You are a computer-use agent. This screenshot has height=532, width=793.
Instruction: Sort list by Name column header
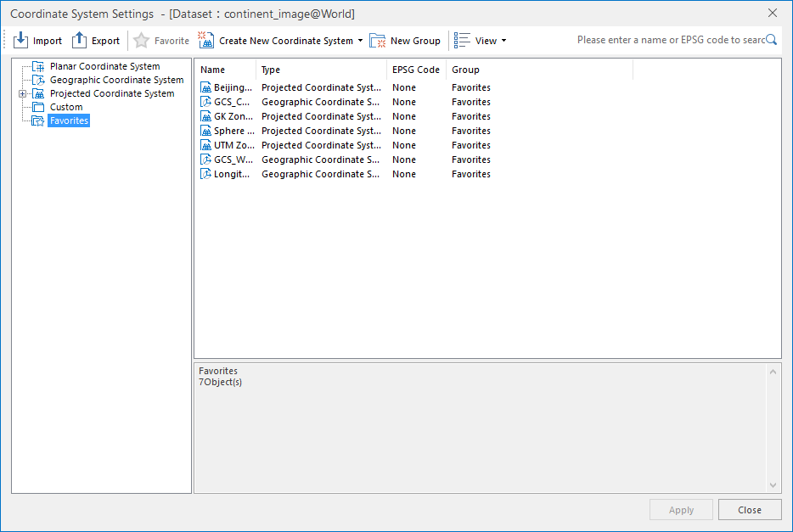225,70
